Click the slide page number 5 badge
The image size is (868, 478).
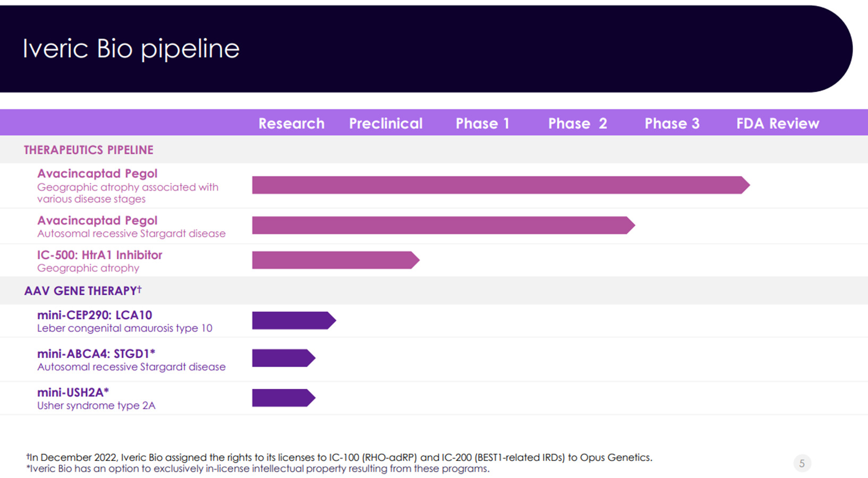802,464
